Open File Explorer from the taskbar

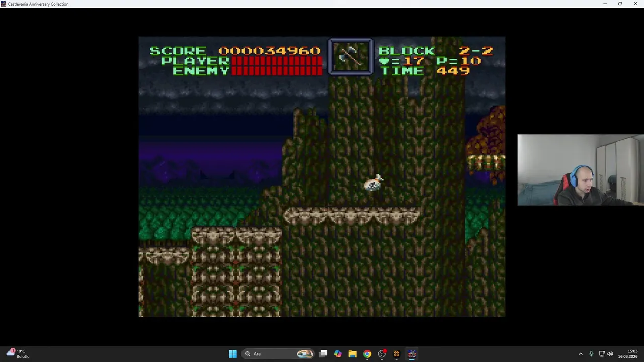coord(352,354)
